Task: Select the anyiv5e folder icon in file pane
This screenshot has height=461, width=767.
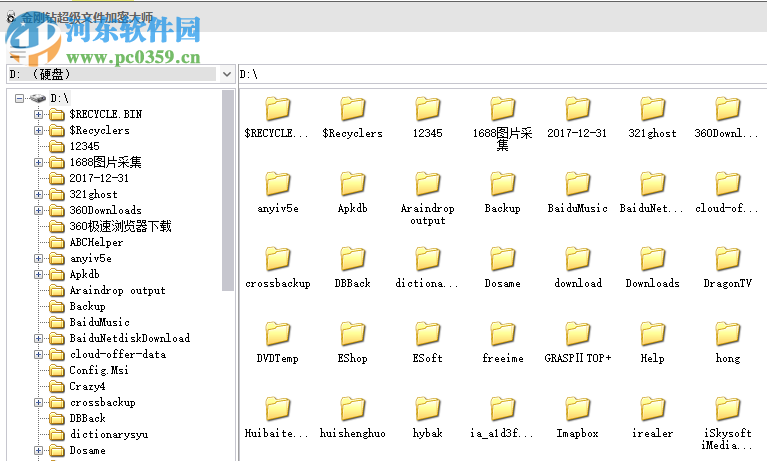Action: click(278, 184)
